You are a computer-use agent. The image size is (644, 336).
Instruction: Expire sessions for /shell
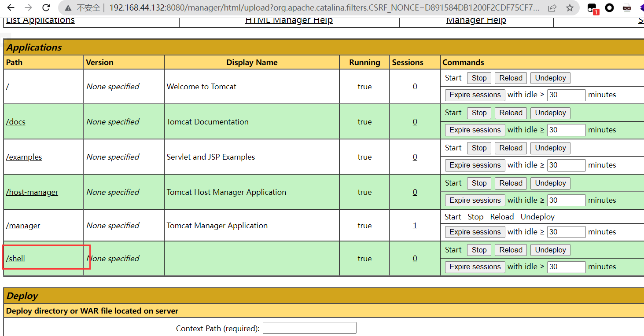(x=475, y=267)
